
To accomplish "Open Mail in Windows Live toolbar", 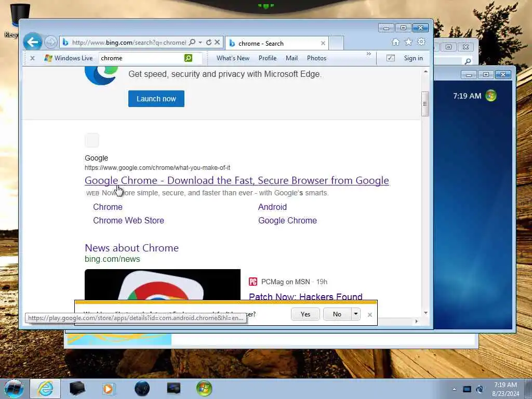I will pos(291,58).
